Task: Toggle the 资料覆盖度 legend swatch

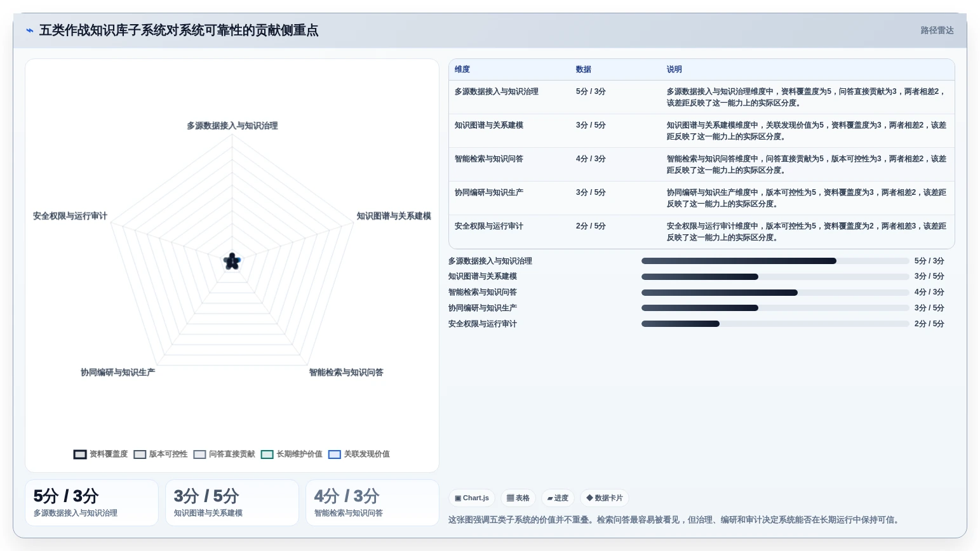Action: tap(80, 455)
